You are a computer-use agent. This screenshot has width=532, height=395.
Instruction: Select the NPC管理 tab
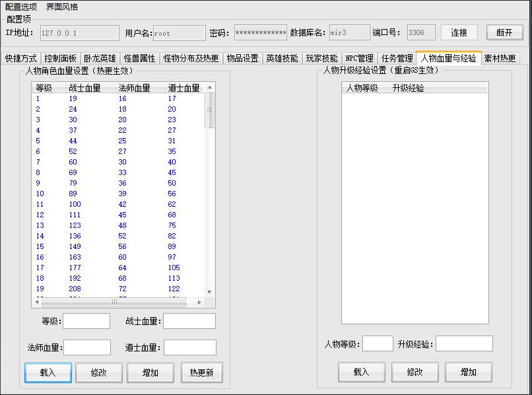(359, 59)
